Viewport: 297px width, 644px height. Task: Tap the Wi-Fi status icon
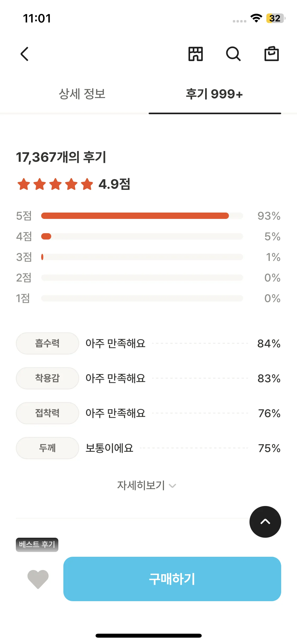pyautogui.click(x=256, y=18)
